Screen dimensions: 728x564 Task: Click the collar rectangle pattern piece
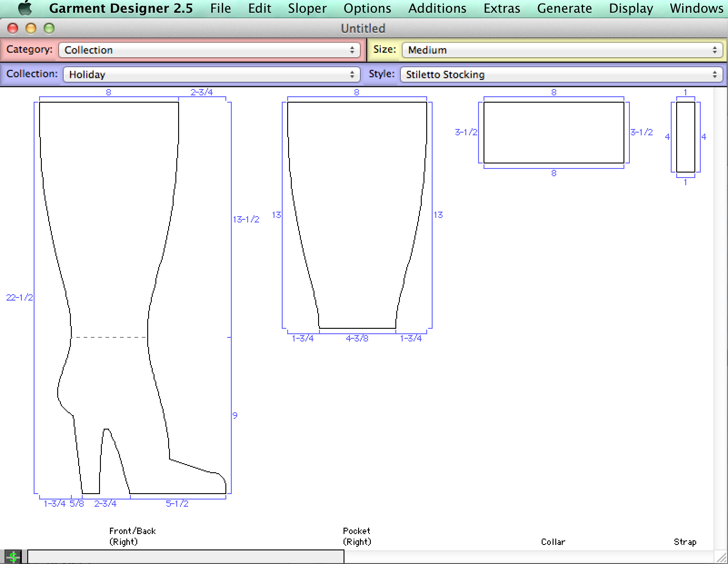pos(553,132)
